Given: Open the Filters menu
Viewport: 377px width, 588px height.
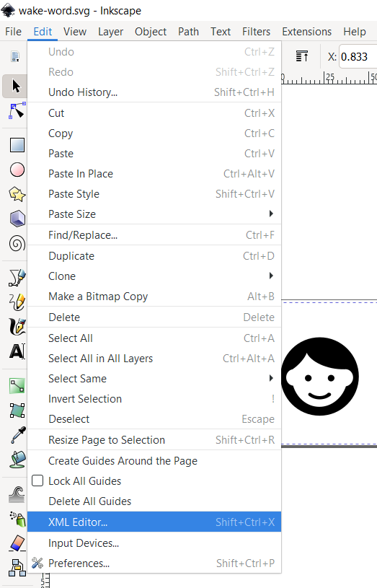Looking at the screenshot, I should (x=257, y=32).
